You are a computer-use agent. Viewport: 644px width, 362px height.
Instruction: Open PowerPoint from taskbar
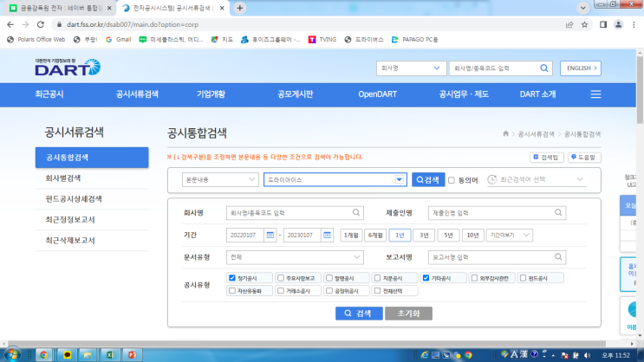coord(133,354)
